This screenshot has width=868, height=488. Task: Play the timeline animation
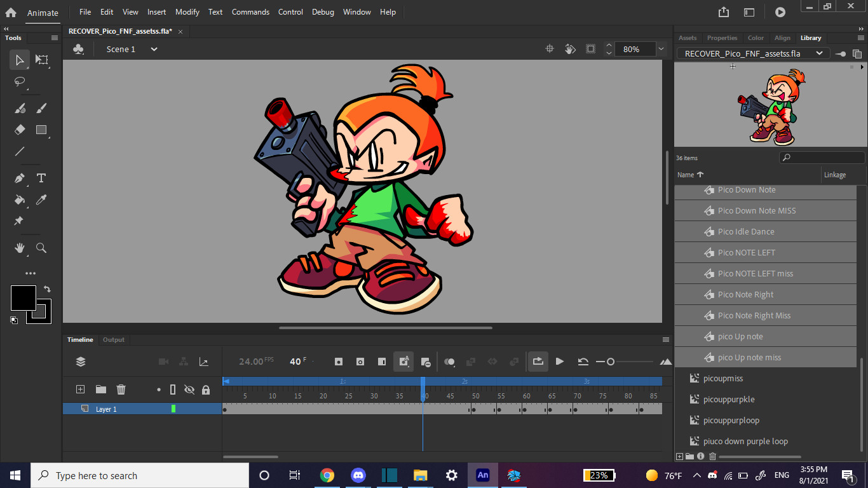point(559,362)
